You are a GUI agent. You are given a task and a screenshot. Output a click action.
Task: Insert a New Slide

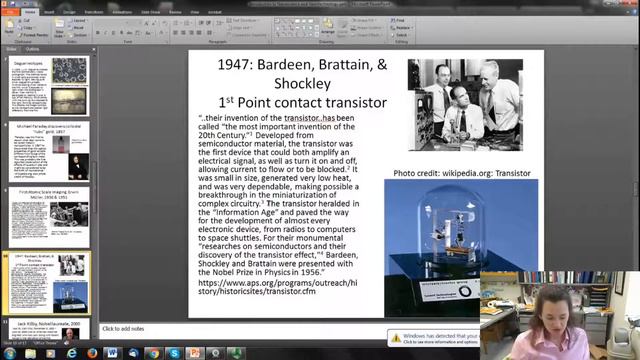(x=60, y=28)
